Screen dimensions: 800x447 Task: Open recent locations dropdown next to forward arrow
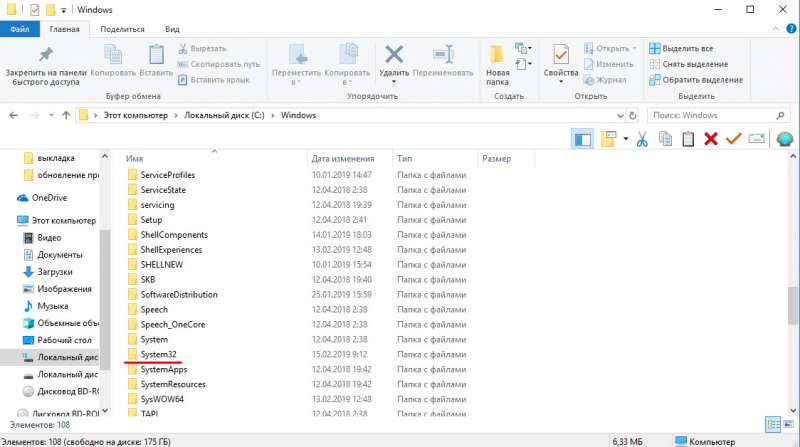[x=51, y=115]
